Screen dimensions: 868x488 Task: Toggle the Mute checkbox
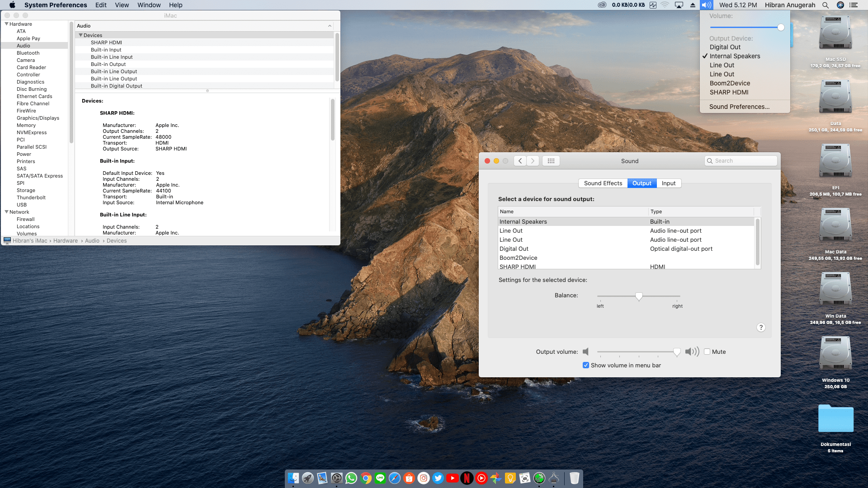pyautogui.click(x=707, y=352)
